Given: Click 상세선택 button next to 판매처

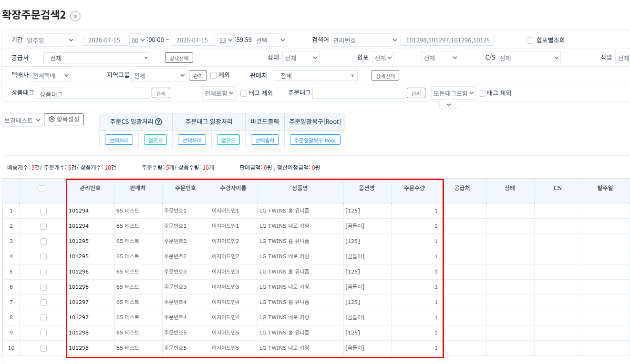Looking at the screenshot, I should [x=385, y=76].
